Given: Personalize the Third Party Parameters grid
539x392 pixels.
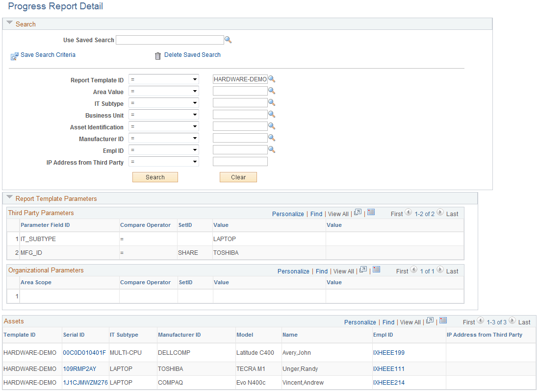Looking at the screenshot, I should (x=288, y=214).
